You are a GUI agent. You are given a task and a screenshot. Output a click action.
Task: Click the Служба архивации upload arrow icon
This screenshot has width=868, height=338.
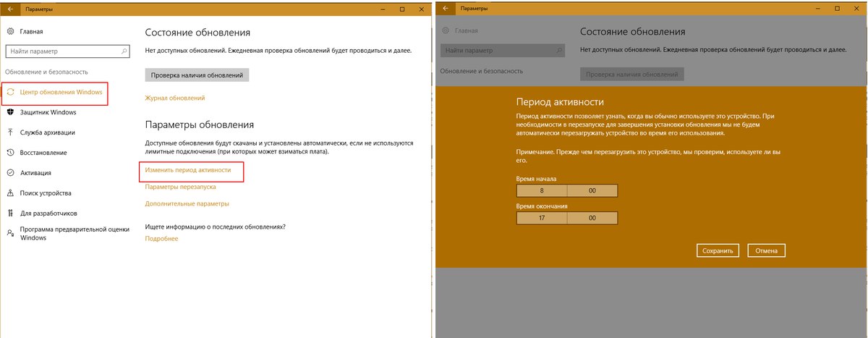(10, 132)
